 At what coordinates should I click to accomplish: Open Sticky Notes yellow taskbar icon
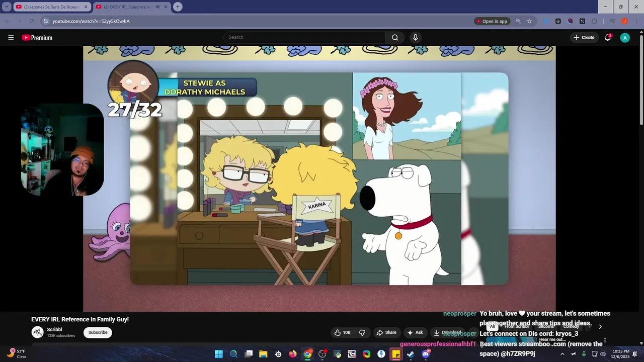pos(396,354)
